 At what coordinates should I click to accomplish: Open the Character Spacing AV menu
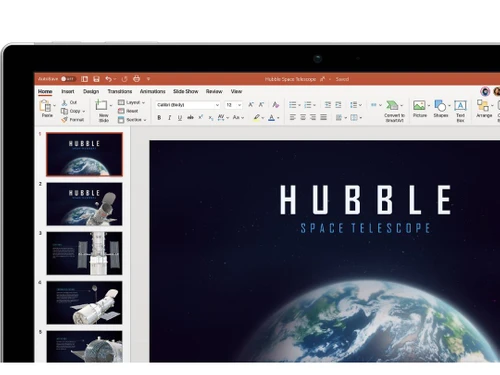[223, 117]
